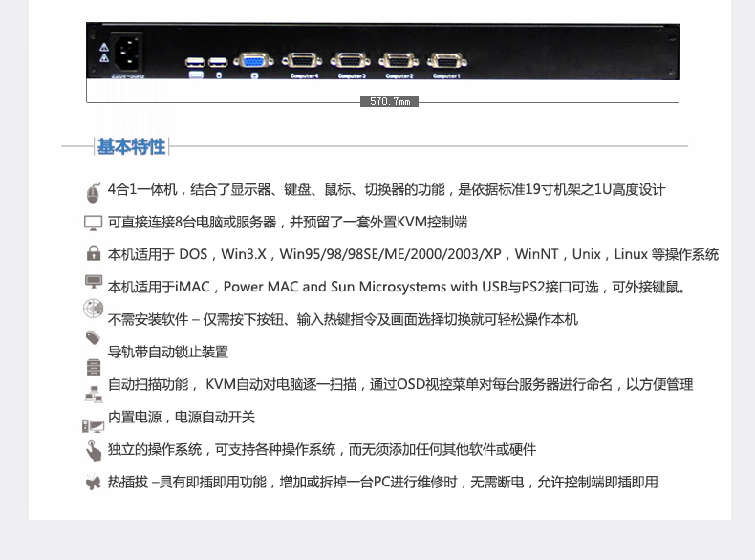This screenshot has height=560, width=755.
Task: Click the text Power MAC and Sun Microsystems
Action: click(335, 287)
